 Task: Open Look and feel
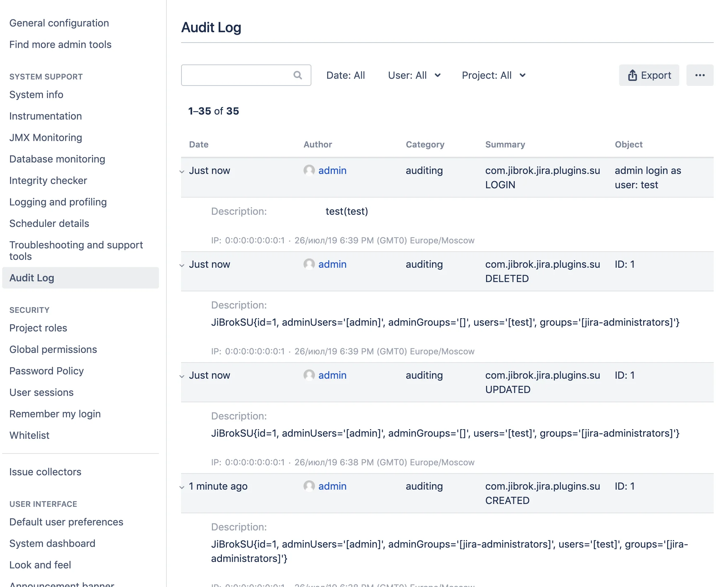click(40, 565)
